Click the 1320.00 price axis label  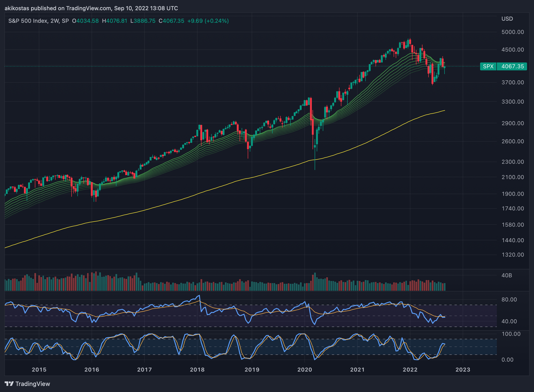tap(513, 255)
